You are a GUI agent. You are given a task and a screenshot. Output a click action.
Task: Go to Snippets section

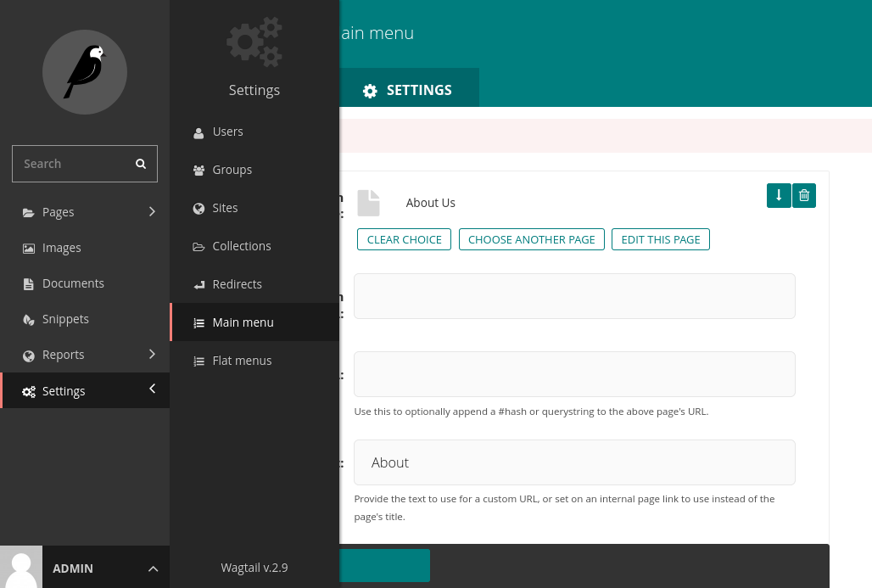65,319
